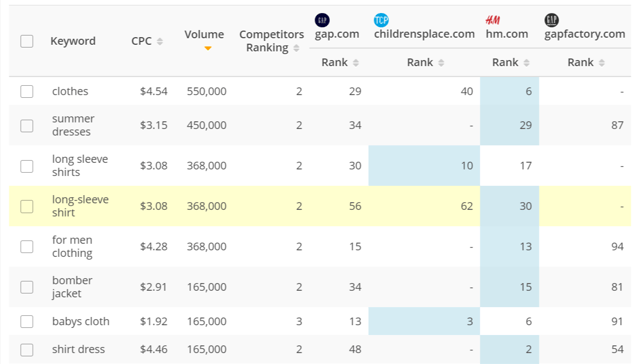Click gapfactory.com rank 94 cell
This screenshot has height=364, width=639.
pyautogui.click(x=617, y=247)
